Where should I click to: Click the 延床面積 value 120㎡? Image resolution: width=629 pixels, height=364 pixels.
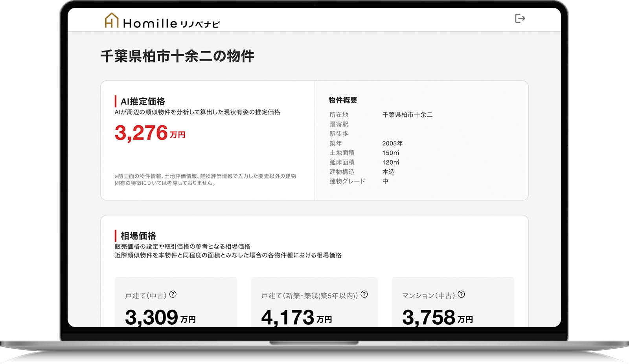(391, 162)
